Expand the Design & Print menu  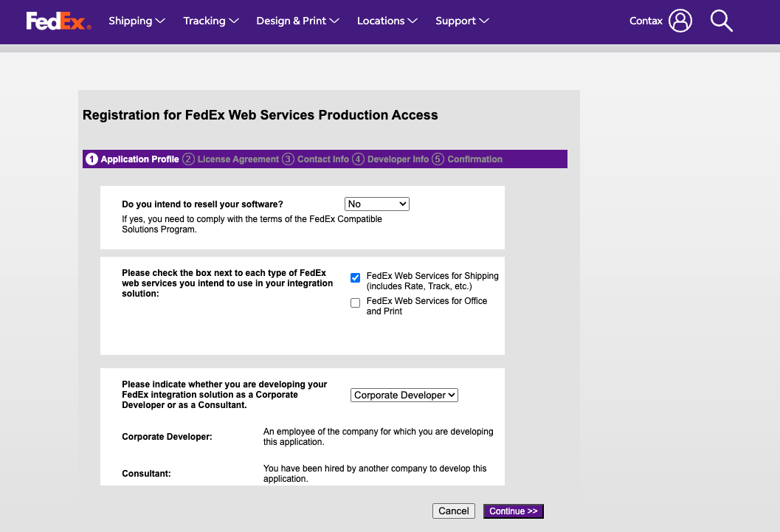[297, 21]
